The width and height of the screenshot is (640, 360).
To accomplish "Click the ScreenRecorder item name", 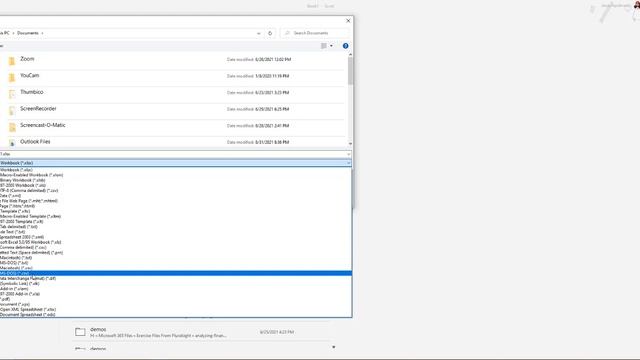I will point(38,109).
